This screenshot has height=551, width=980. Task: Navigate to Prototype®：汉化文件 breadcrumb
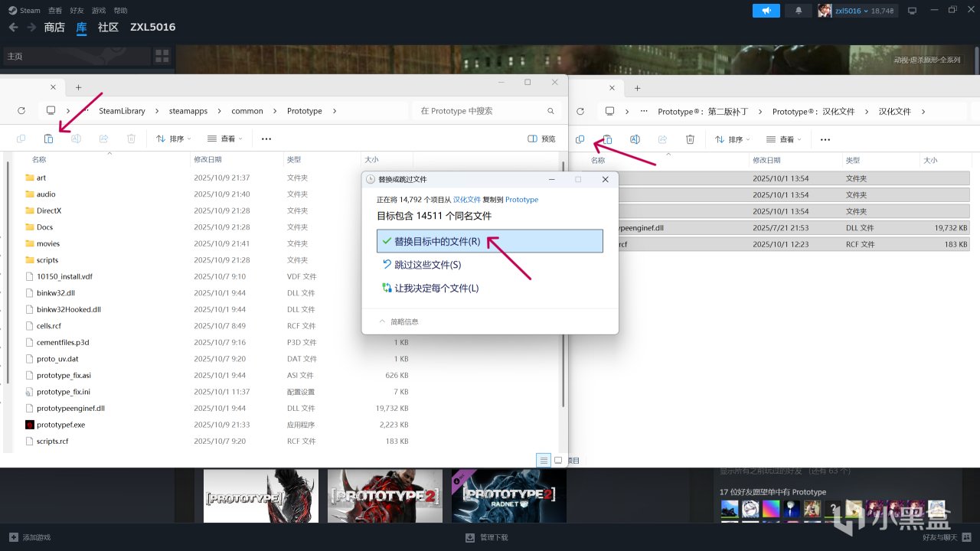click(x=813, y=111)
